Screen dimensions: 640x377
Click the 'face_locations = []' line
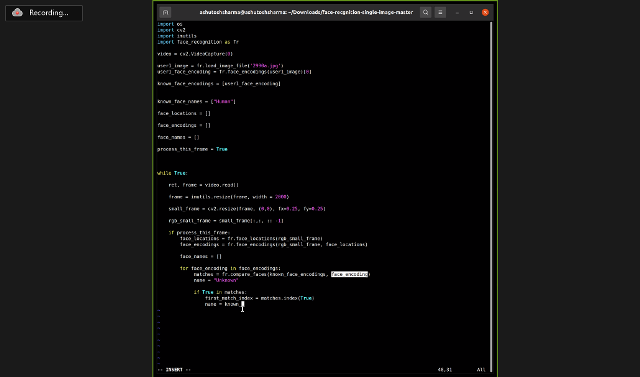click(x=184, y=113)
